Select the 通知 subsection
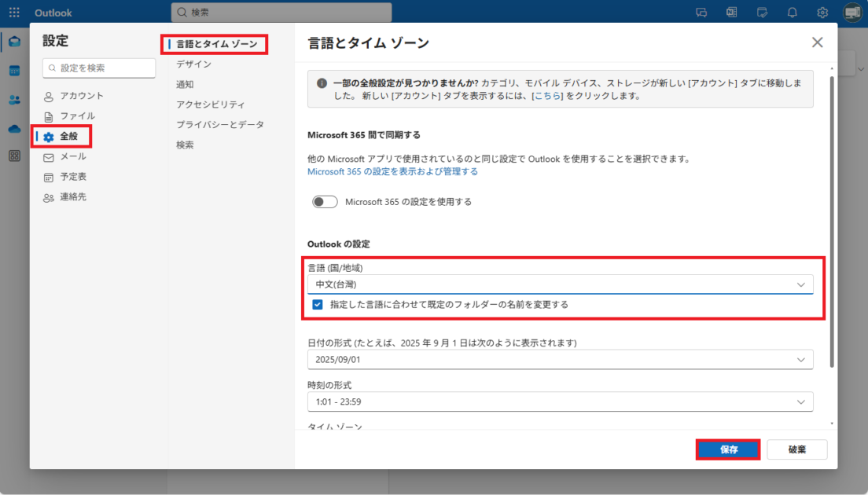This screenshot has width=868, height=495. pyautogui.click(x=185, y=85)
